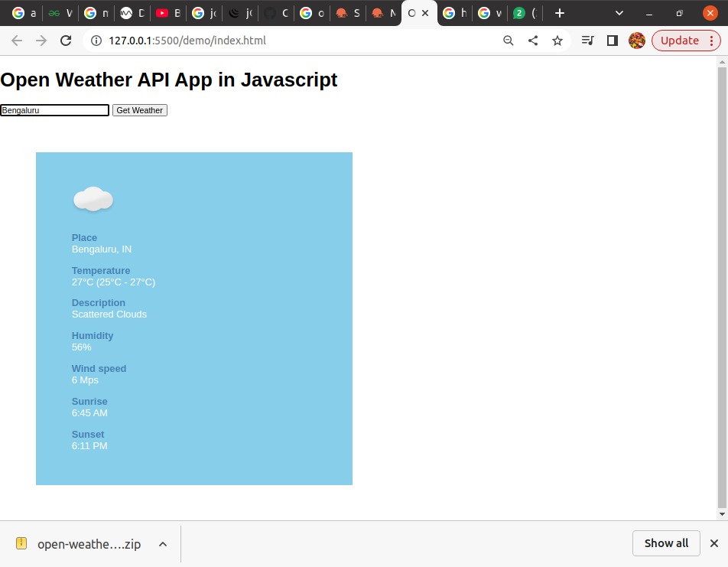The width and height of the screenshot is (728, 567).
Task: Switch to the first Google tab labeled 'a'
Action: pyautogui.click(x=24, y=13)
